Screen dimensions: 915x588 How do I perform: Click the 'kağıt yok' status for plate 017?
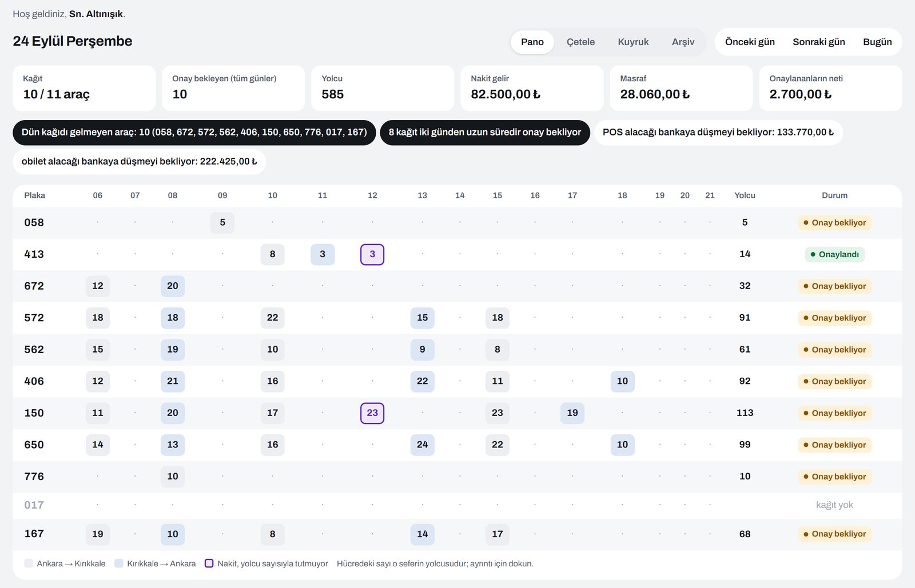pyautogui.click(x=834, y=505)
